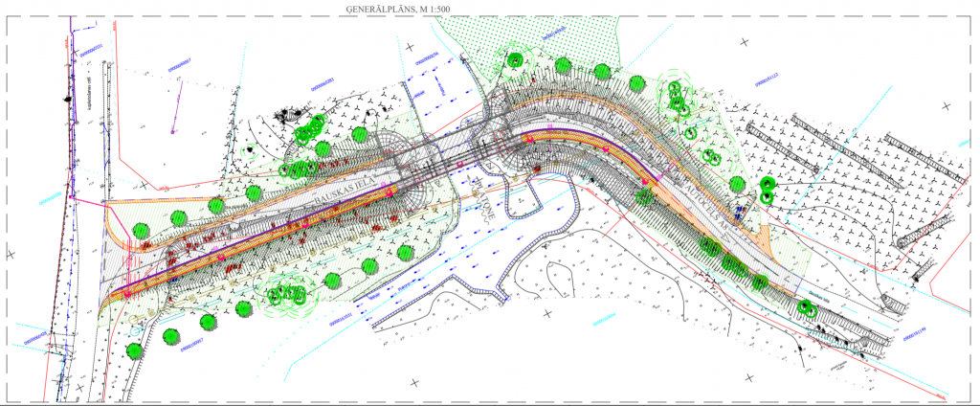Click the cross marker at the far left edge
This screenshot has height=406, width=980.
pyautogui.click(x=11, y=254)
